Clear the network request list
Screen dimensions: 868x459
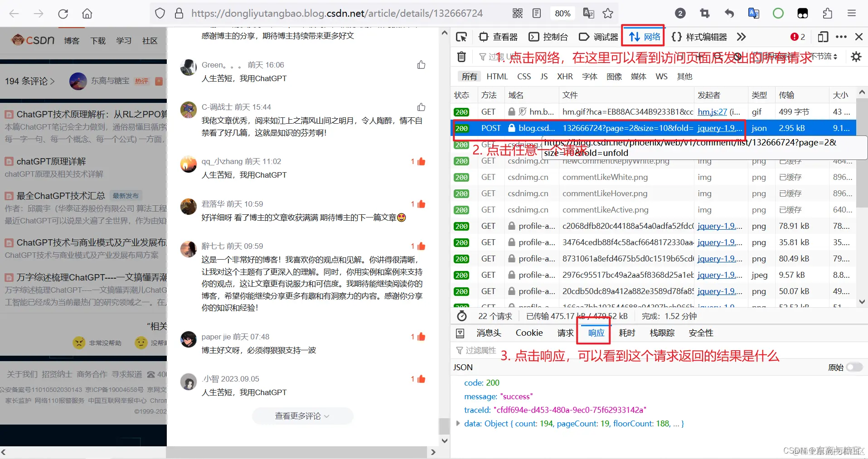[x=461, y=57]
